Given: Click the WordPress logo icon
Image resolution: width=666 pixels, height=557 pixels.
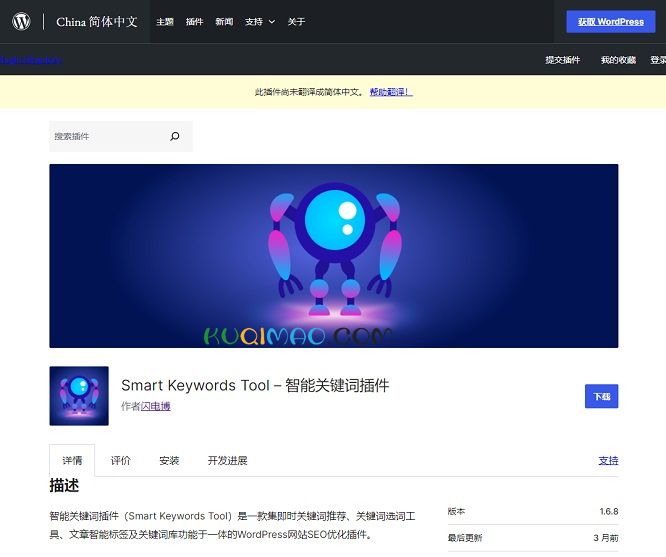Looking at the screenshot, I should 21,21.
